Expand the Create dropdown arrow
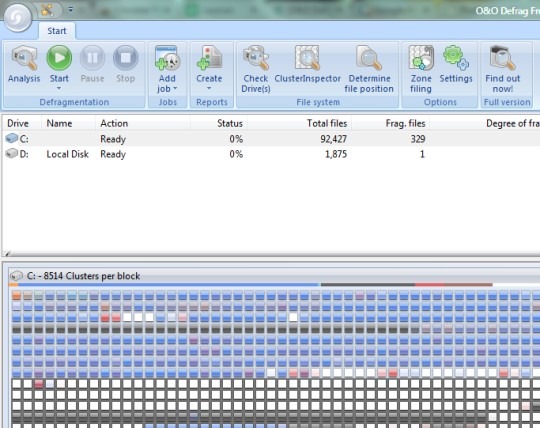Viewport: 540px width, 428px height. click(209, 88)
